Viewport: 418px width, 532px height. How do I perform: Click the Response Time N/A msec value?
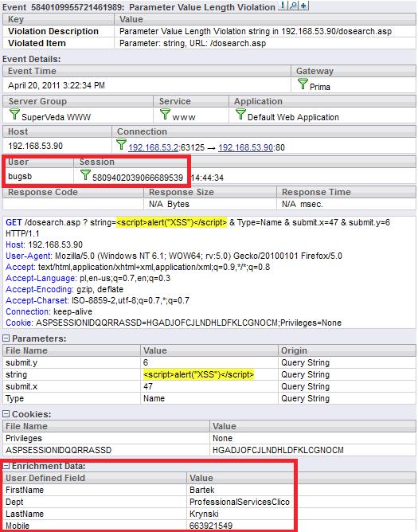tap(303, 204)
